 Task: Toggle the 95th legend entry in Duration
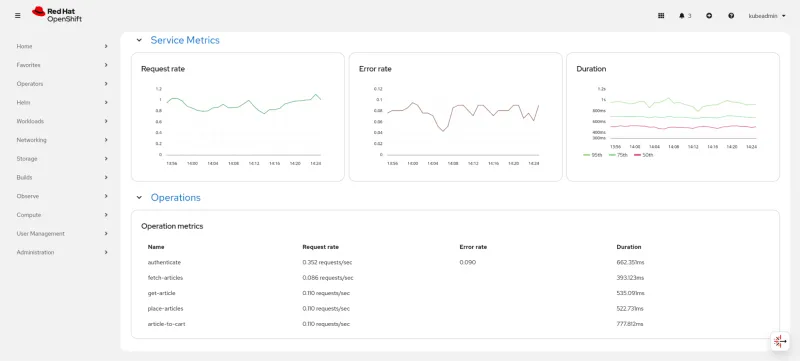[592, 154]
